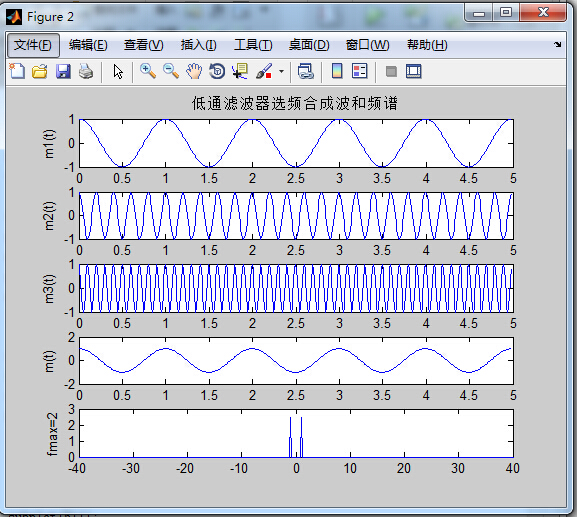Open the 工具(T) menu
The width and height of the screenshot is (577, 517).
tap(253, 45)
